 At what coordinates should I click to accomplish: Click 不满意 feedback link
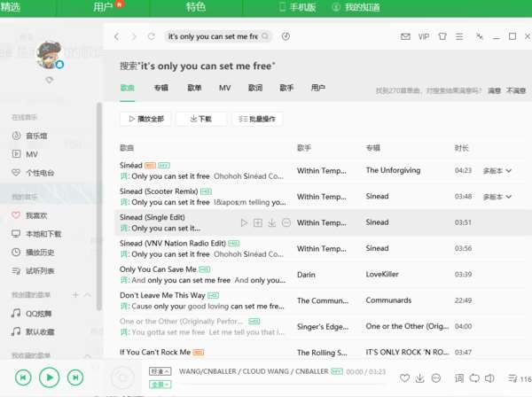pos(516,90)
